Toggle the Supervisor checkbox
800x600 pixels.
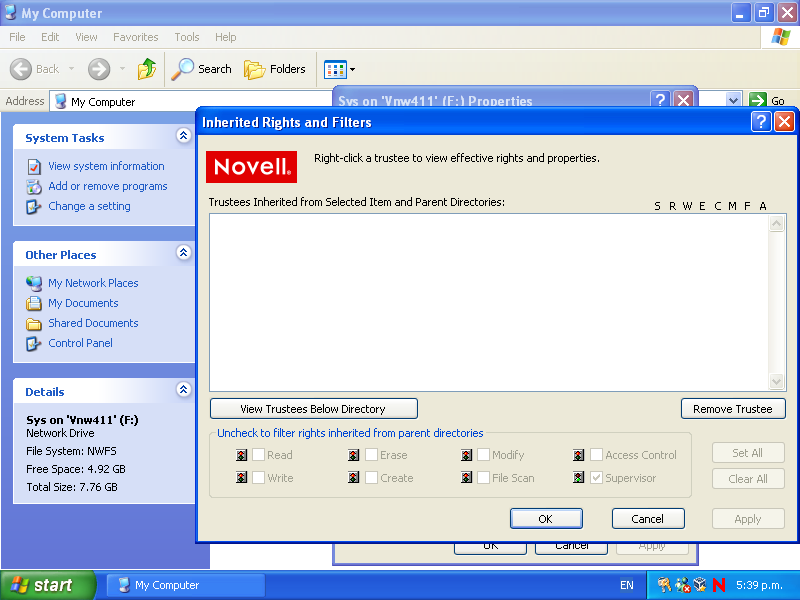click(x=596, y=478)
